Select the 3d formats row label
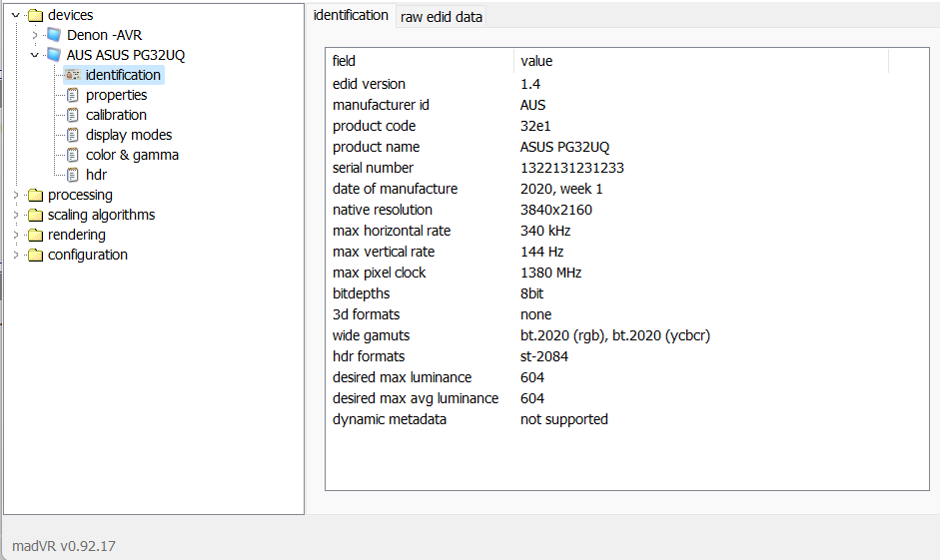 [366, 314]
